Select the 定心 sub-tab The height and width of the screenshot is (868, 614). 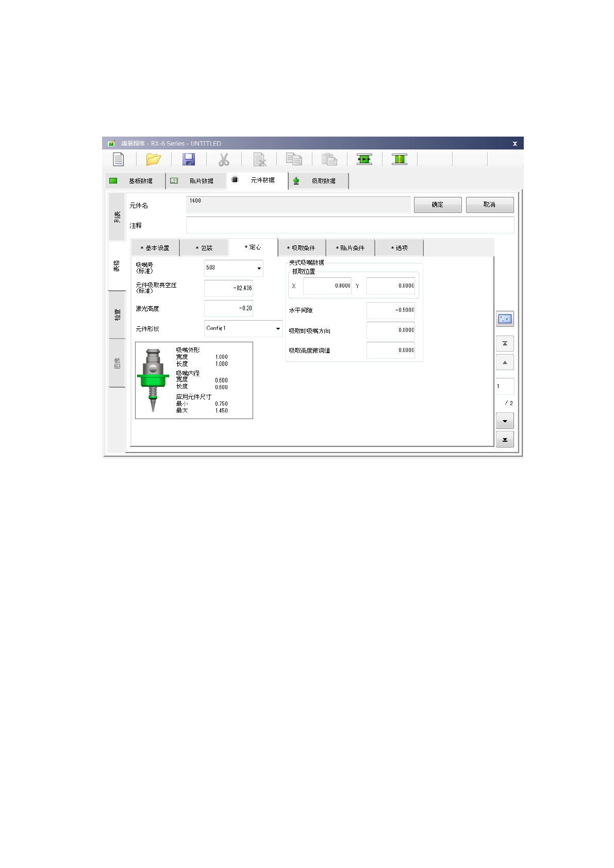(253, 247)
